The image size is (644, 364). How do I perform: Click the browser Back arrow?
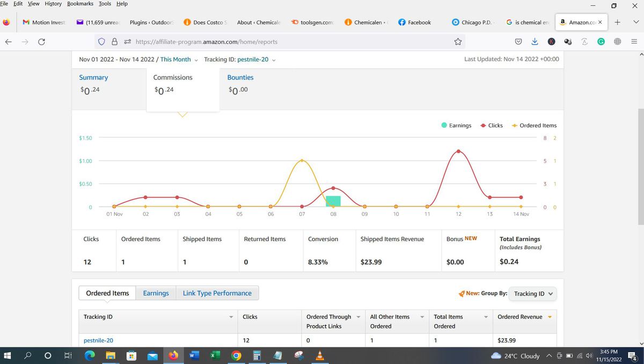coord(8,41)
